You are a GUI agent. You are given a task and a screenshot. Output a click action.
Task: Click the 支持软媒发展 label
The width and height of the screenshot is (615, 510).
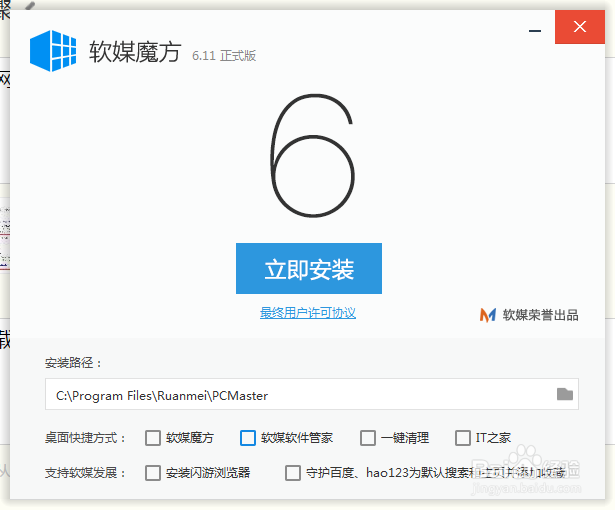tap(85, 473)
